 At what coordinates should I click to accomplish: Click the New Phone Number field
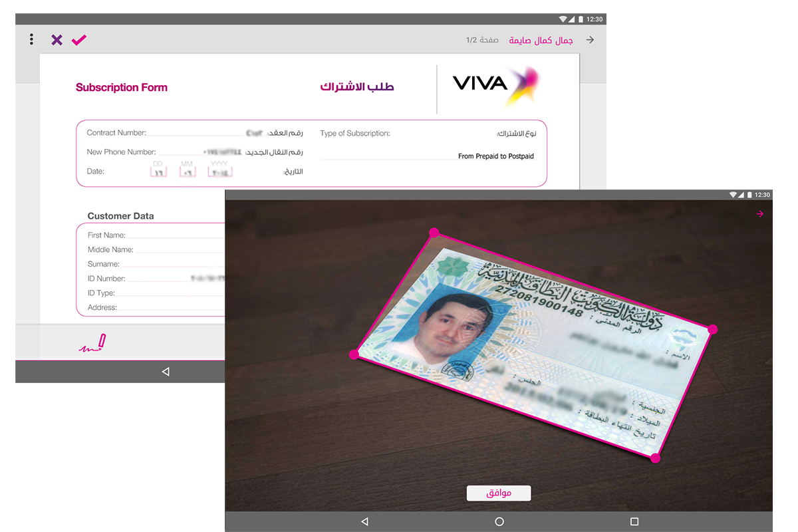199,152
